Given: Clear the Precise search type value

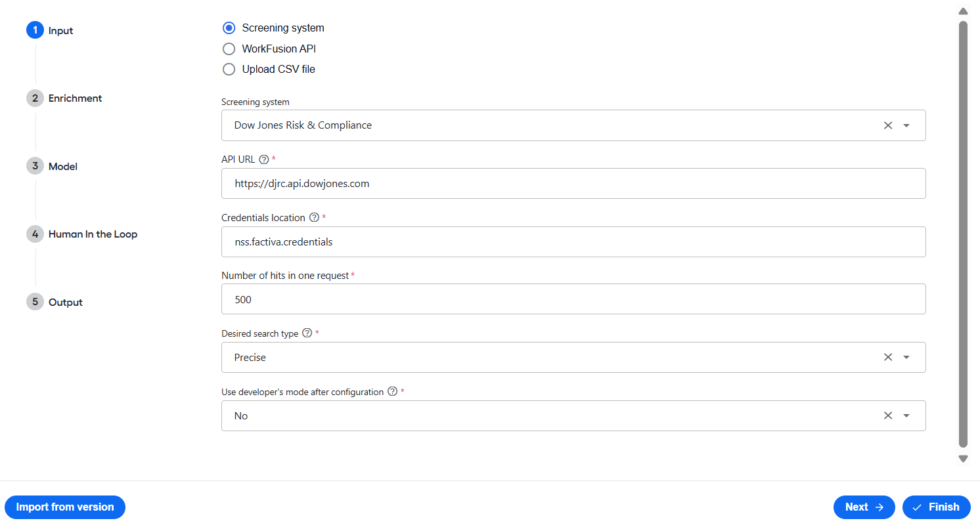Looking at the screenshot, I should pos(888,358).
